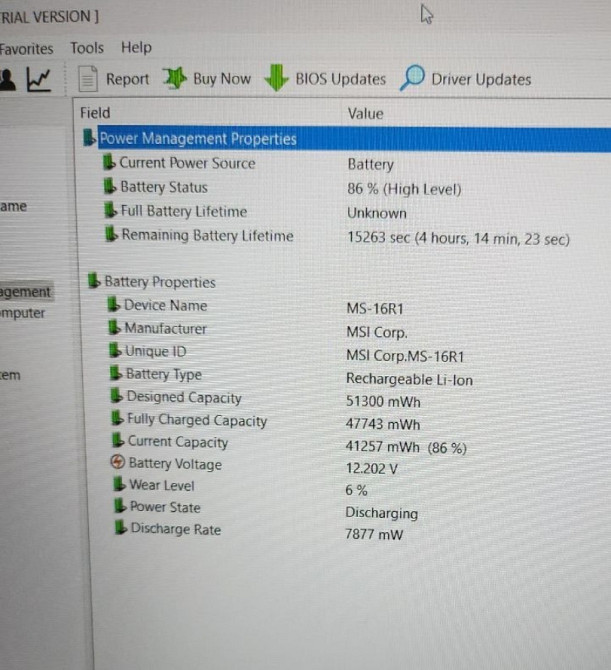Open the Help menu

[136, 47]
